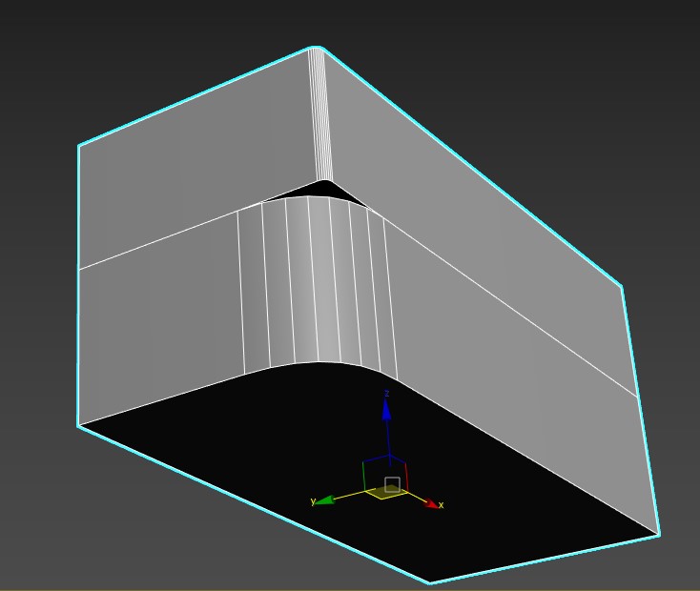
Task: Click the white square at the gizmo center
Action: [392, 484]
